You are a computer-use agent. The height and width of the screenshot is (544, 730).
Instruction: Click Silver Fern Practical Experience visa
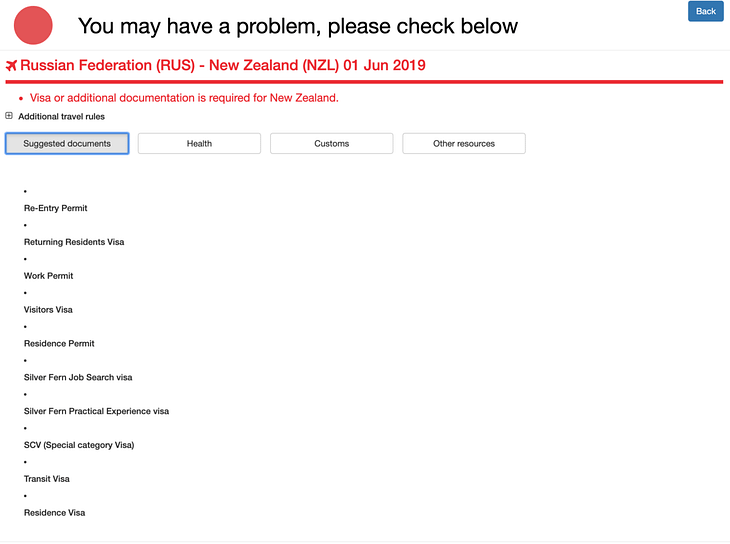pos(96,411)
